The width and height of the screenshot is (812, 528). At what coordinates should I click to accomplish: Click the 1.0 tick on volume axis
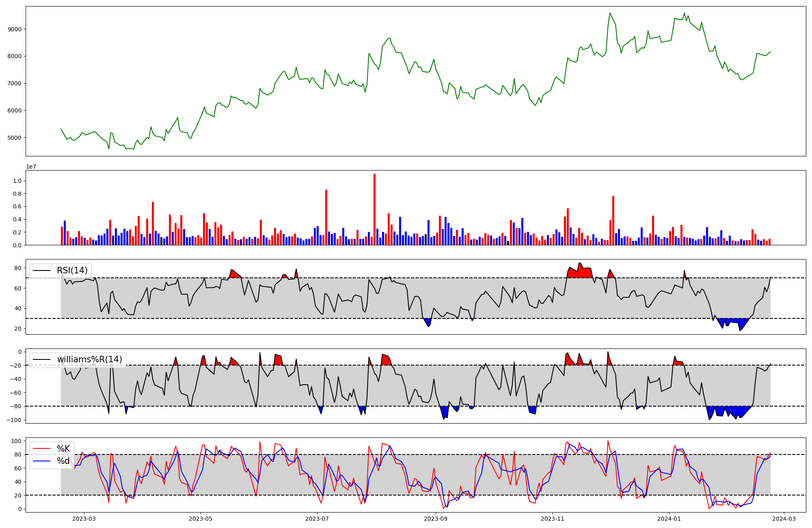click(x=17, y=181)
